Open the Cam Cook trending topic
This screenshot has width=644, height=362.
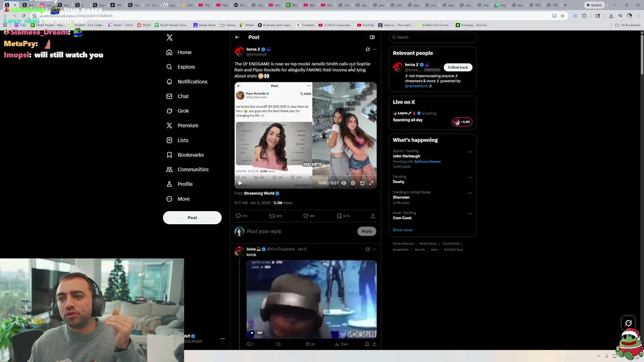tap(403, 218)
